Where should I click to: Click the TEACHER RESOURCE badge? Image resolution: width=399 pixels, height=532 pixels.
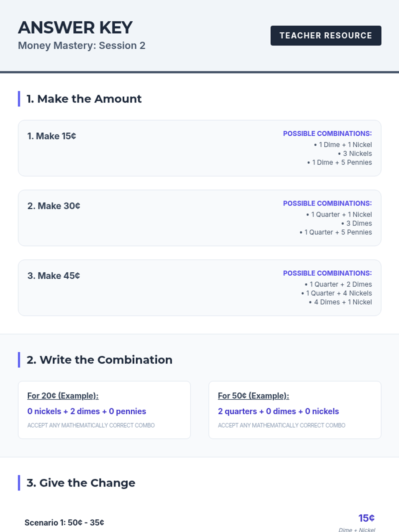coord(326,36)
